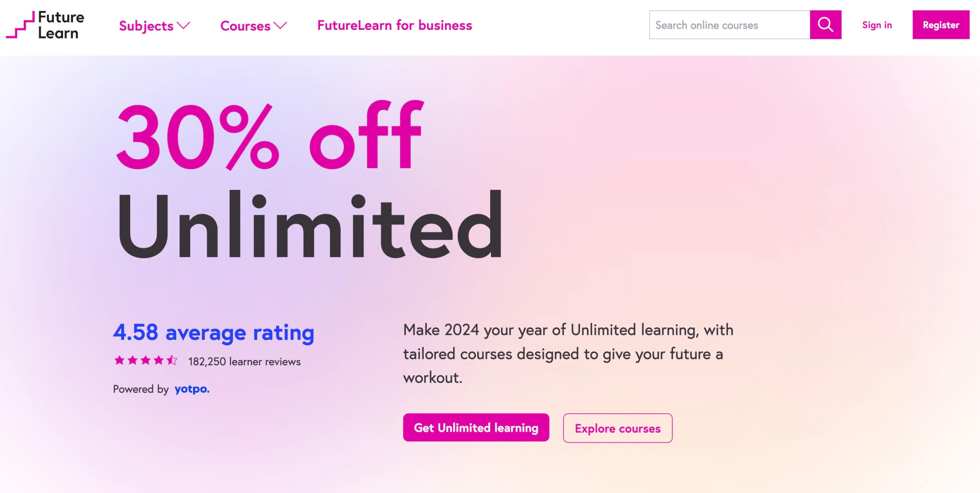The image size is (980, 493).
Task: Expand the Subjects dropdown chevron
Action: 183,26
